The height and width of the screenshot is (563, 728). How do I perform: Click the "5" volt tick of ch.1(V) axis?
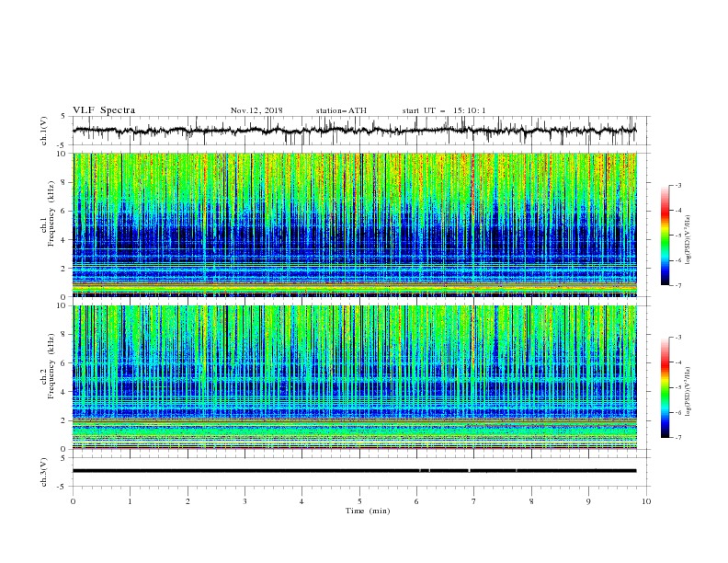pyautogui.click(x=63, y=117)
